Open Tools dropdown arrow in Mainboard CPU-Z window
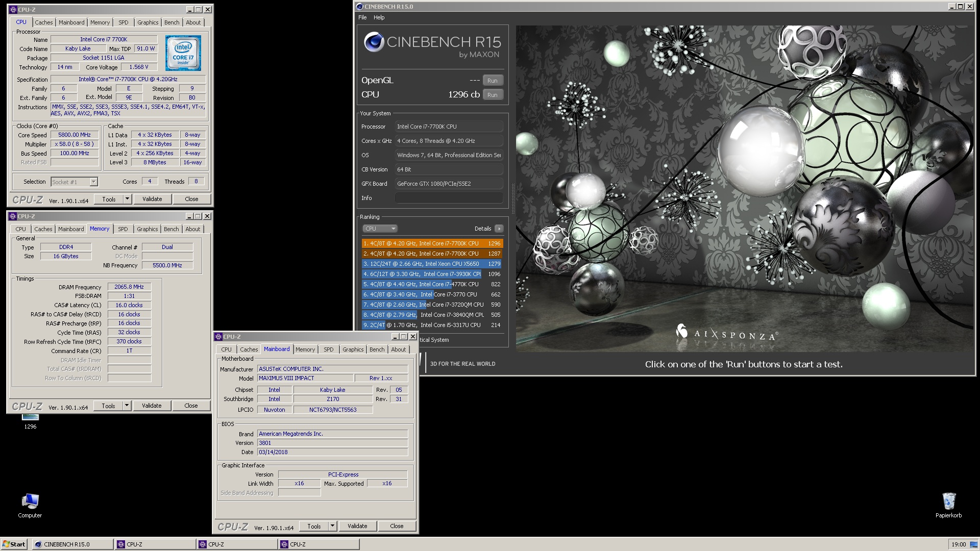This screenshot has width=980, height=551. pyautogui.click(x=332, y=527)
